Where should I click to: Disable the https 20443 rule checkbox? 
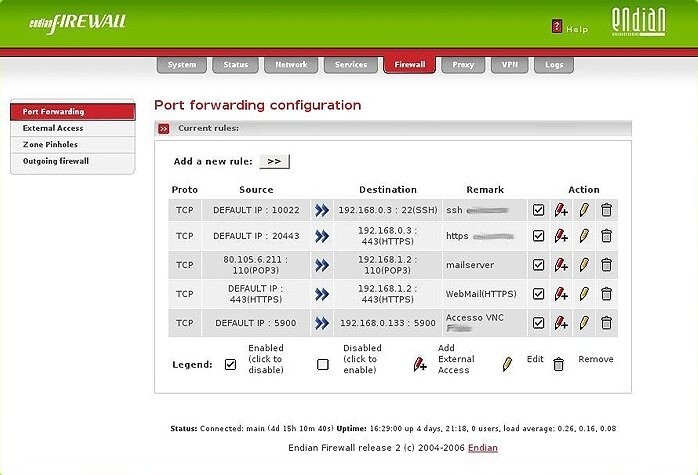[539, 236]
